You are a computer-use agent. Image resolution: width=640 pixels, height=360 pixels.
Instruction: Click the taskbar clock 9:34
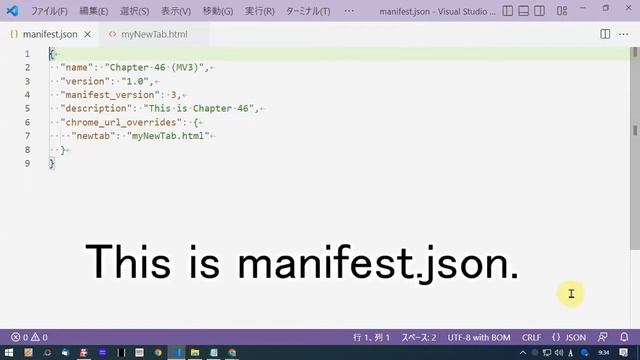click(x=604, y=352)
